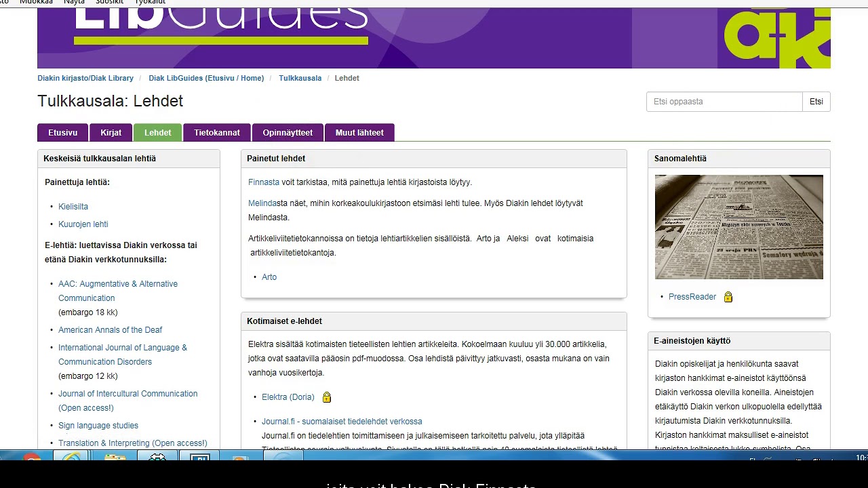Follow the Melinda link
This screenshot has width=868, height=488.
coord(263,203)
